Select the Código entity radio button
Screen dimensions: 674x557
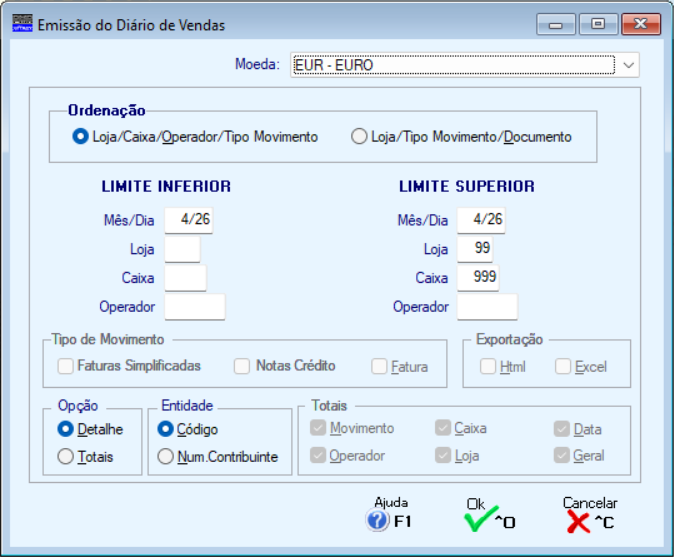coord(166,429)
